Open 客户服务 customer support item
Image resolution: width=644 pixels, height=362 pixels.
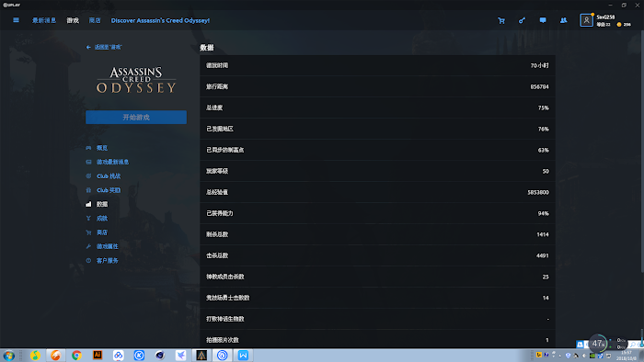pyautogui.click(x=108, y=260)
